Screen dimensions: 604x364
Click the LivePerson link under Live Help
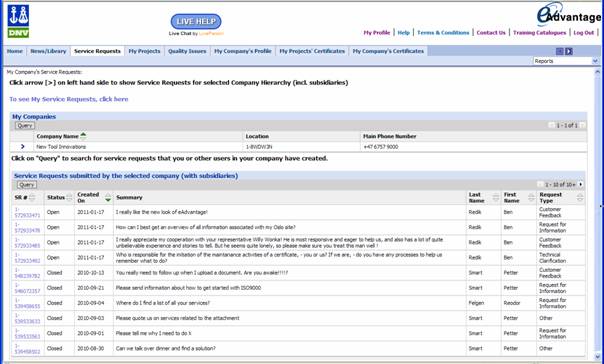(x=211, y=34)
